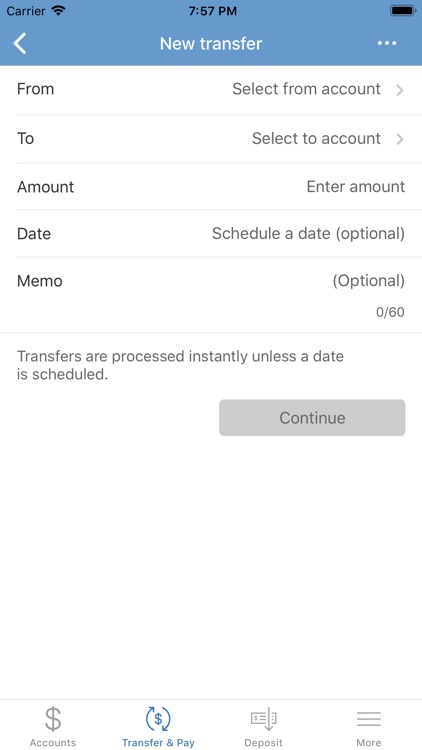Tap the From row label
This screenshot has width=422, height=750.
35,89
